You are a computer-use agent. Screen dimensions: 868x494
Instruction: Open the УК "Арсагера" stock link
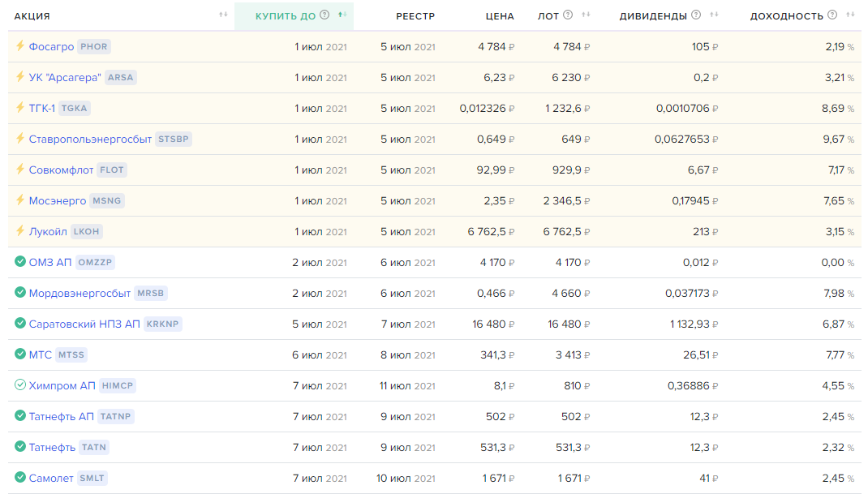pyautogui.click(x=65, y=78)
